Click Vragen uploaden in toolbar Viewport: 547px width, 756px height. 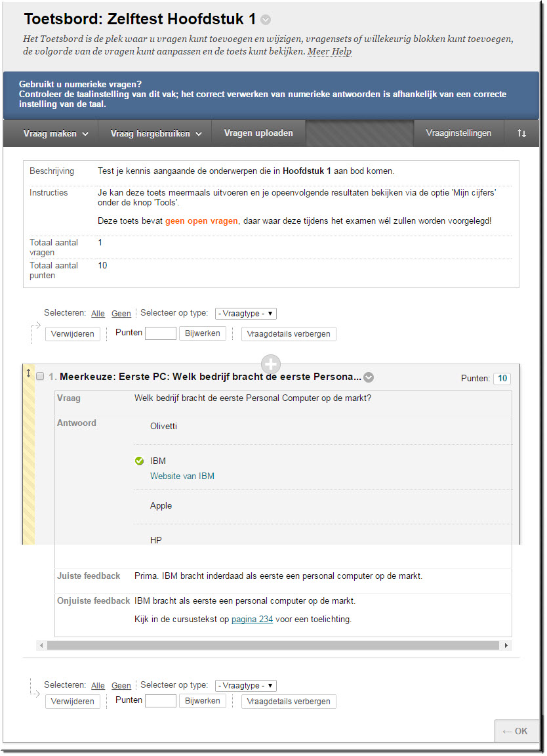point(258,133)
